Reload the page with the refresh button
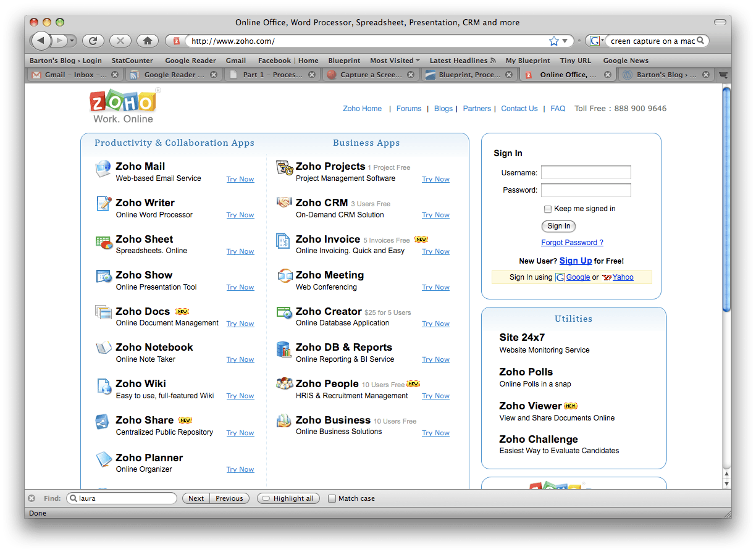The width and height of the screenshot is (756, 552). click(93, 41)
